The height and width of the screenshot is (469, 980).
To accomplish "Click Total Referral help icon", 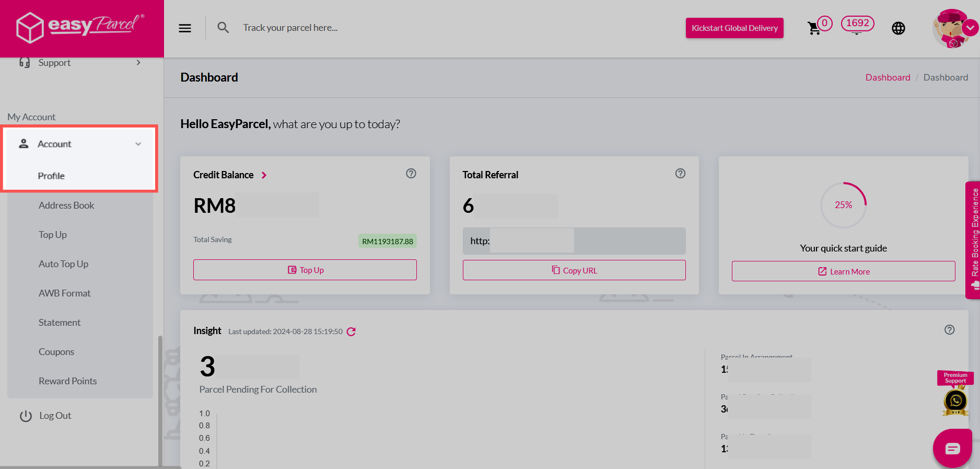I will [x=680, y=174].
